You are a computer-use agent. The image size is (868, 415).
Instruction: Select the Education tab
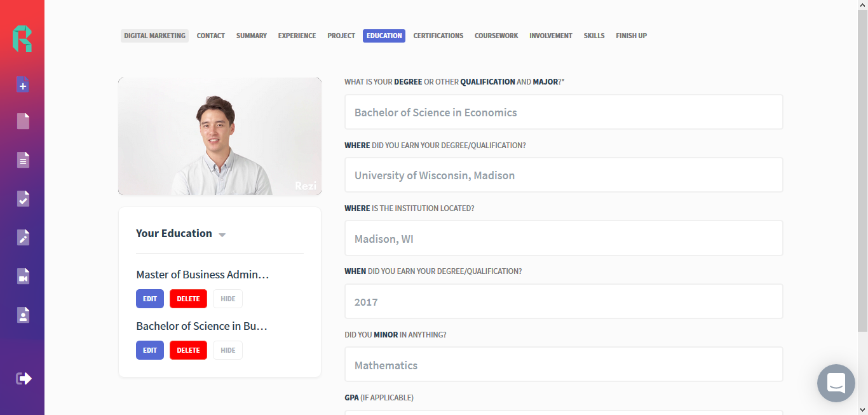tap(384, 36)
